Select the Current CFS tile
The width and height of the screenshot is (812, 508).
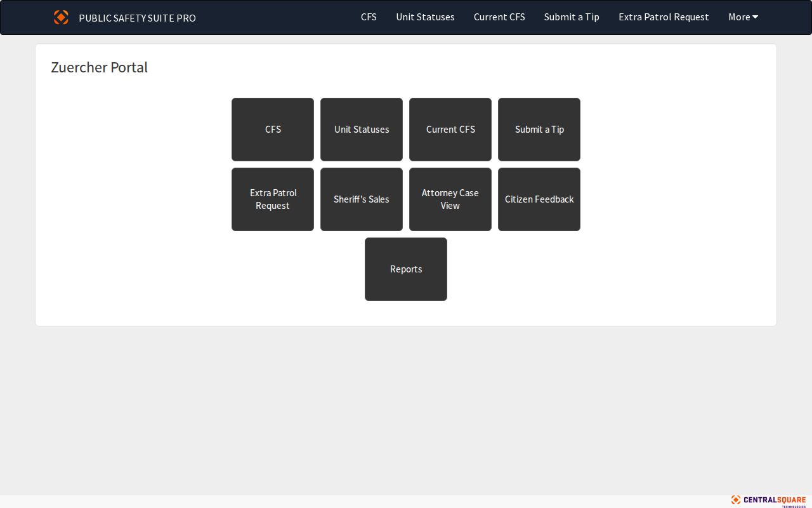click(x=450, y=130)
